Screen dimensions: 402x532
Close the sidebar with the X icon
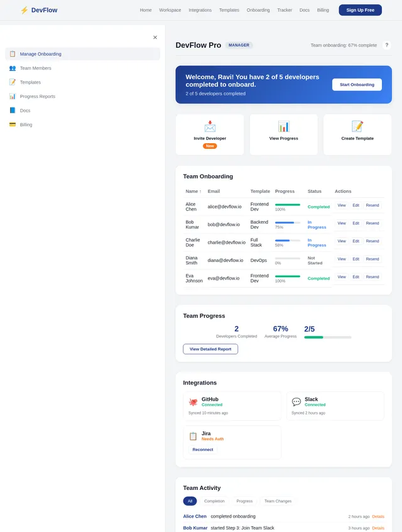155,37
